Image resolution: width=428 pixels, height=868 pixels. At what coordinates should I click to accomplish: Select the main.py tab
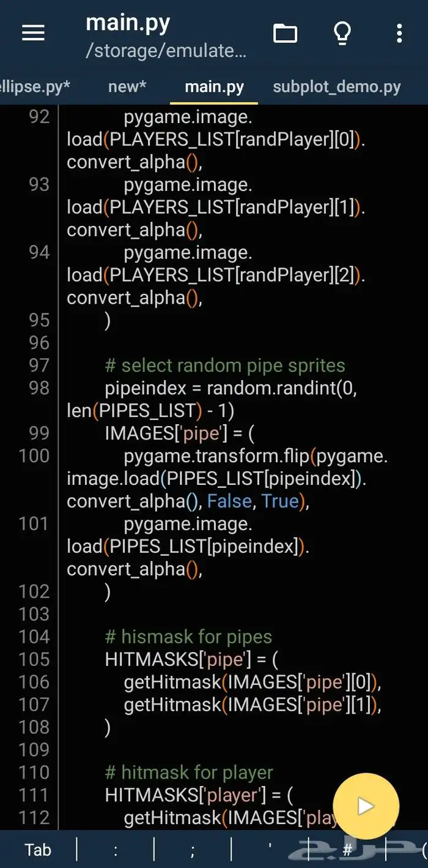click(x=214, y=87)
